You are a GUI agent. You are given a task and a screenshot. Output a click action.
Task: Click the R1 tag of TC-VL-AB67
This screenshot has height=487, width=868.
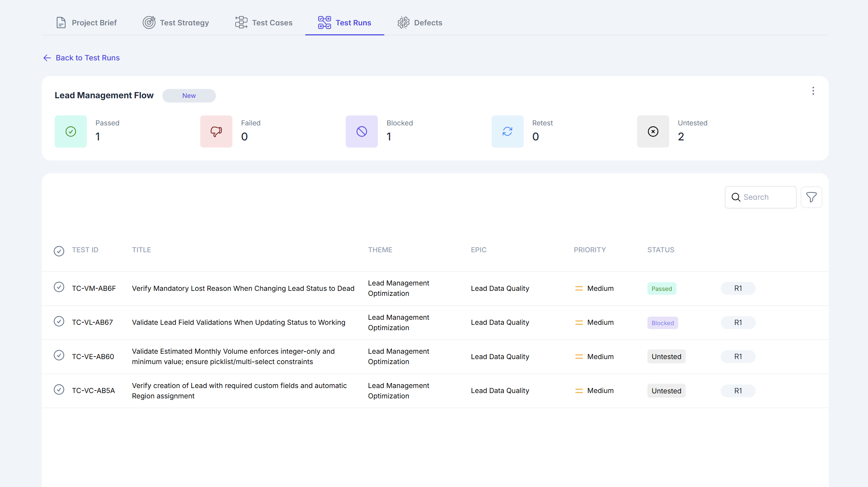click(738, 323)
